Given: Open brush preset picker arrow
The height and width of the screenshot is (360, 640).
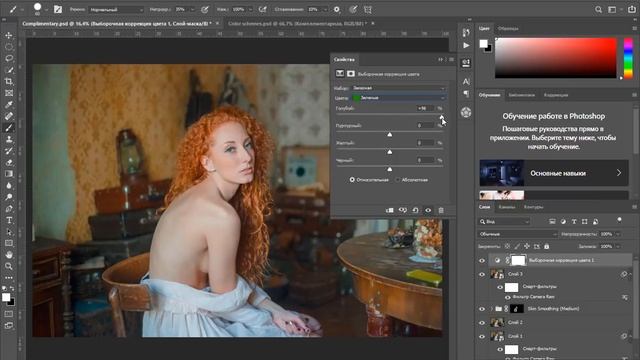Looking at the screenshot, I should (46, 9).
